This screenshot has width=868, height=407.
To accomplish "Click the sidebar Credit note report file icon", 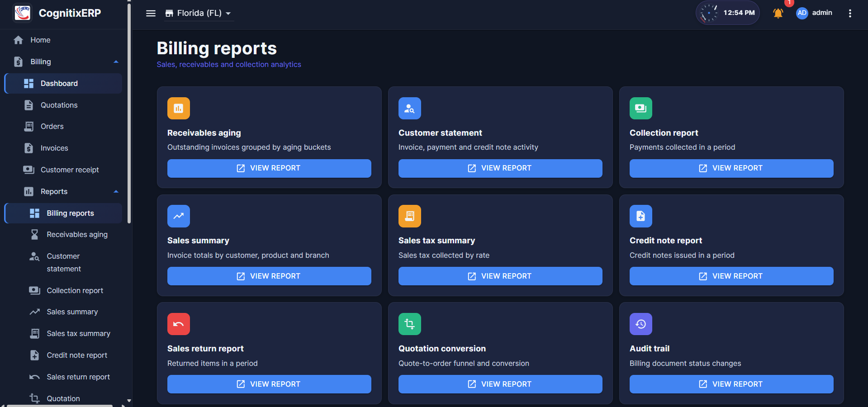I will [34, 355].
